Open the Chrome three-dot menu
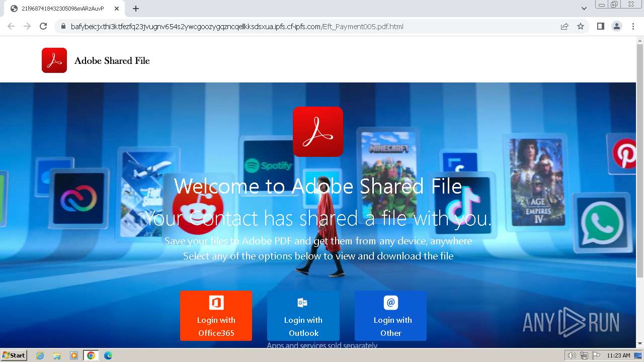 pos(633,27)
